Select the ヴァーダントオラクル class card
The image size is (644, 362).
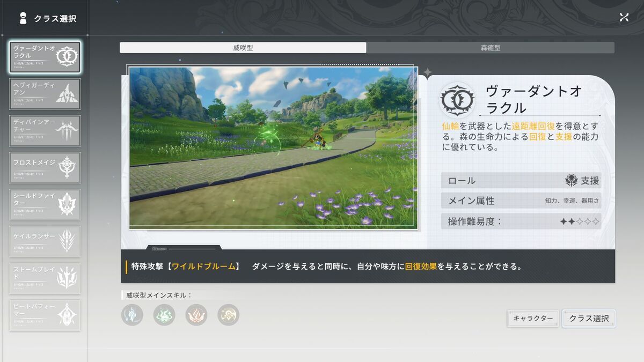(x=45, y=57)
